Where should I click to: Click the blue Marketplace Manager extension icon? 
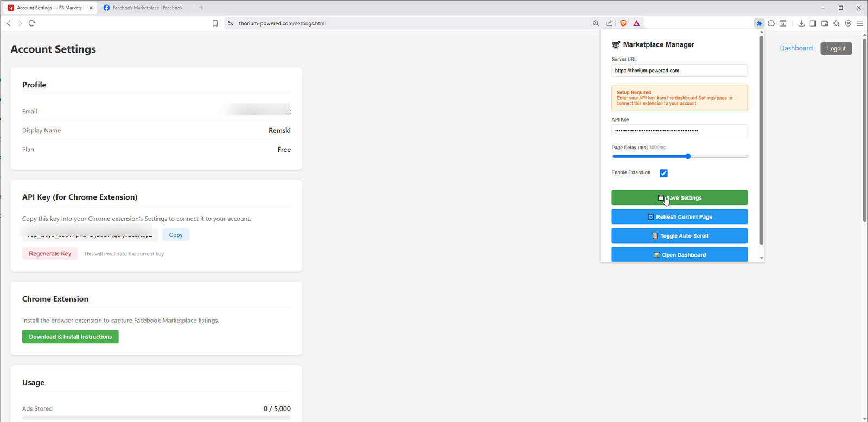click(759, 23)
